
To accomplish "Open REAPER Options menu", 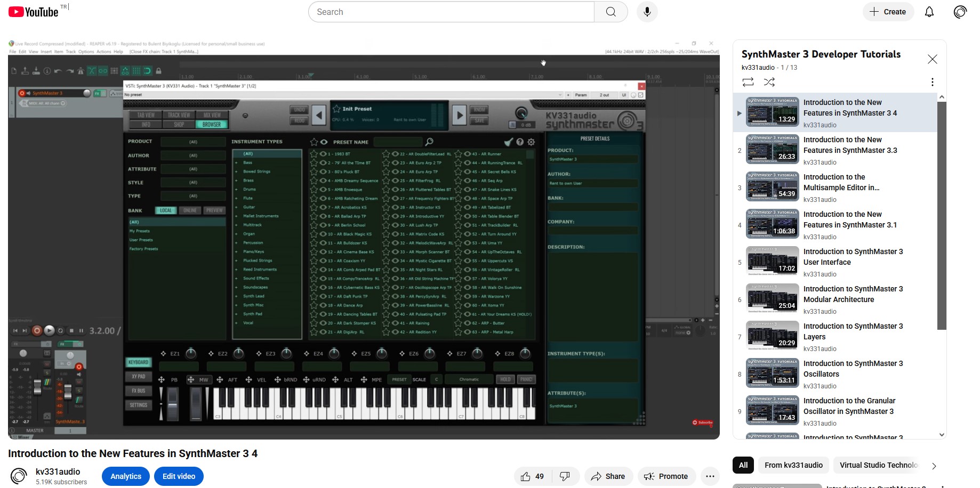I will click(x=86, y=52).
